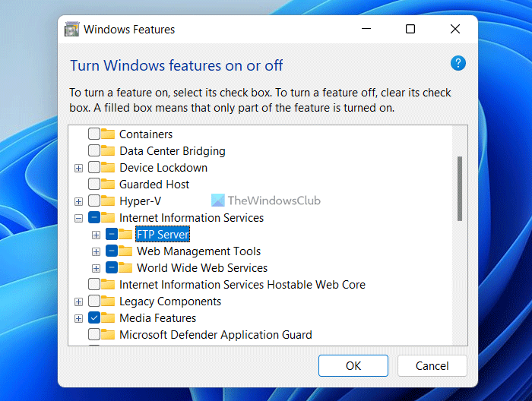532x401 pixels.
Task: Uncheck the Media Features checkbox
Action: click(94, 317)
